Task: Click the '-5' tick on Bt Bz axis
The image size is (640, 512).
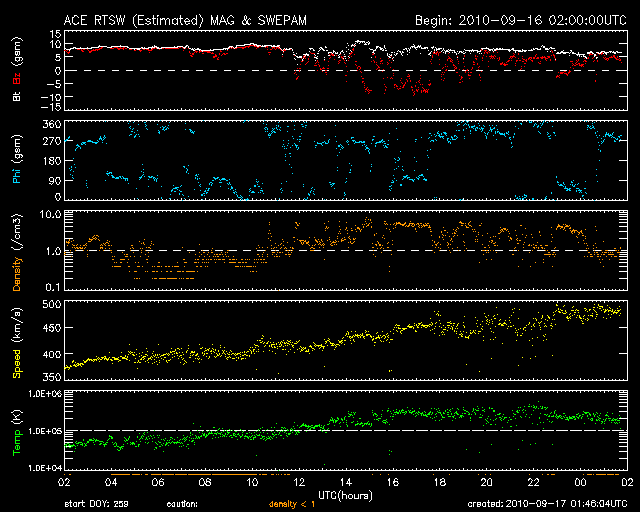Action: pos(53,84)
